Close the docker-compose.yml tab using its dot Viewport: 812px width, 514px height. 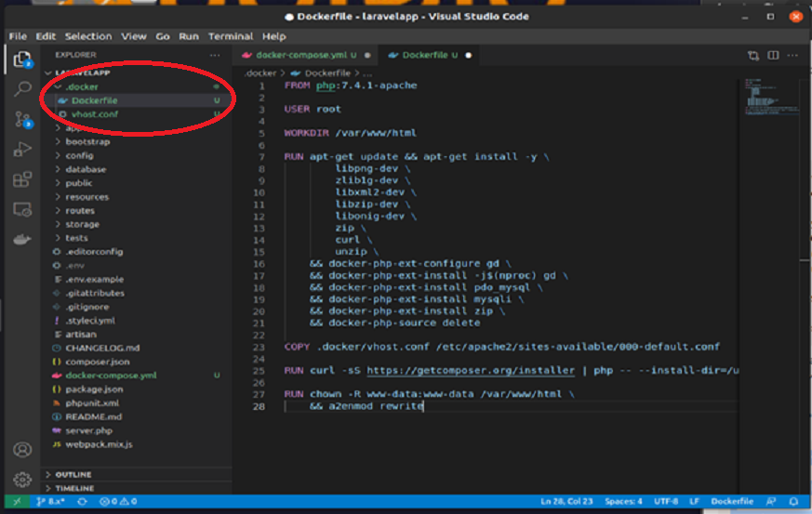coord(367,56)
